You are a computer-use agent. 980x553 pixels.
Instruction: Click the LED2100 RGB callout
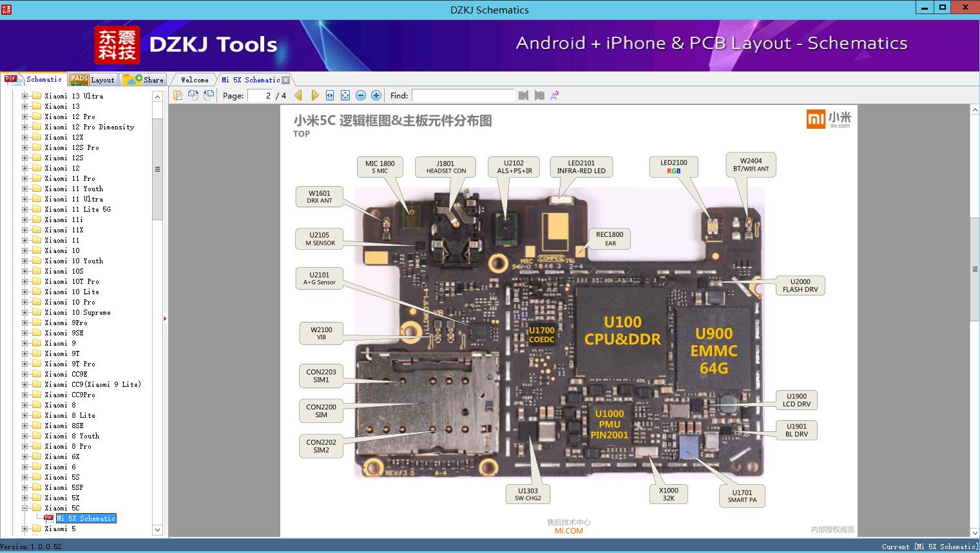click(x=673, y=167)
